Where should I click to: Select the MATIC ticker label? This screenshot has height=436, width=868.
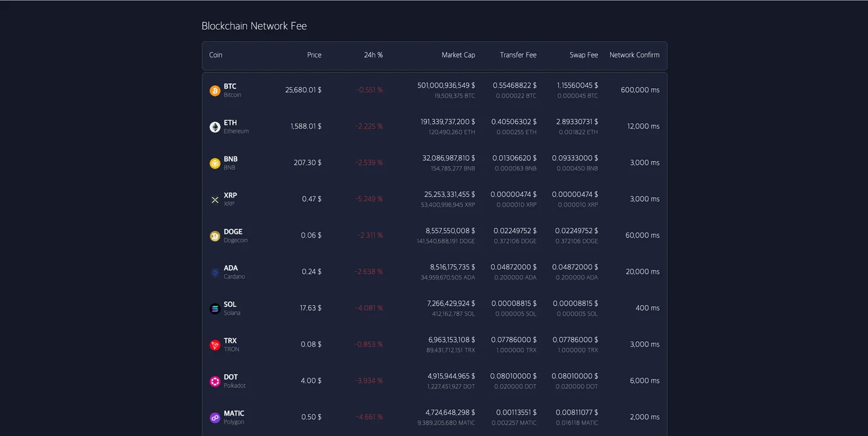point(234,414)
